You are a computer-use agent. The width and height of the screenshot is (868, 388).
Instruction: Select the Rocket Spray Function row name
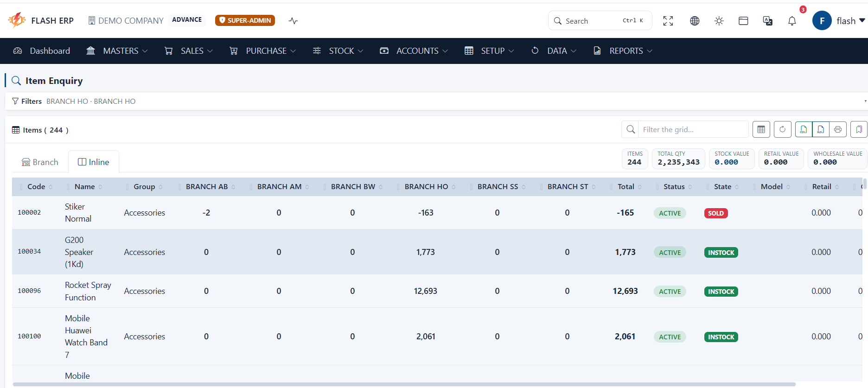tap(88, 291)
